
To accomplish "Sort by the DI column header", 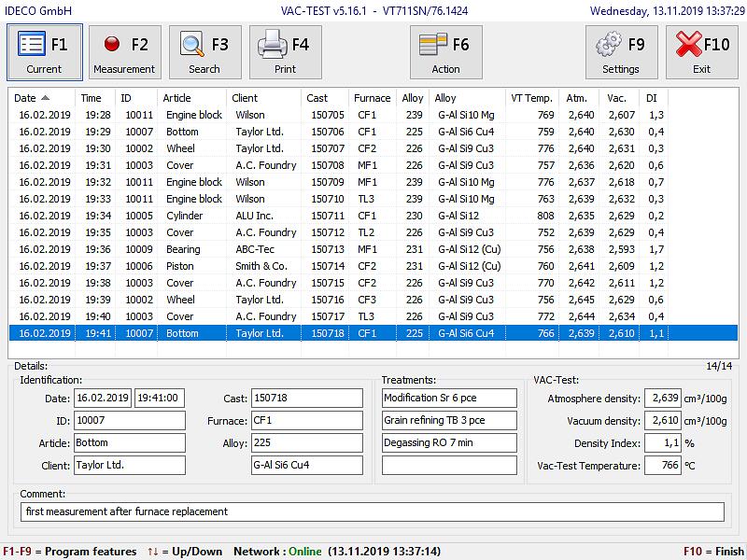I will click(653, 98).
